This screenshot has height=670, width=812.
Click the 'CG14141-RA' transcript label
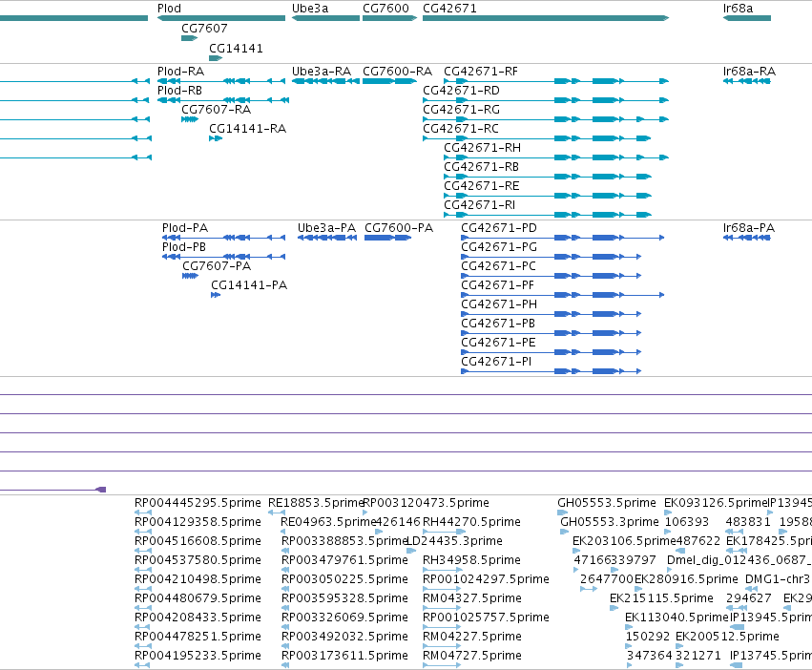tap(247, 129)
